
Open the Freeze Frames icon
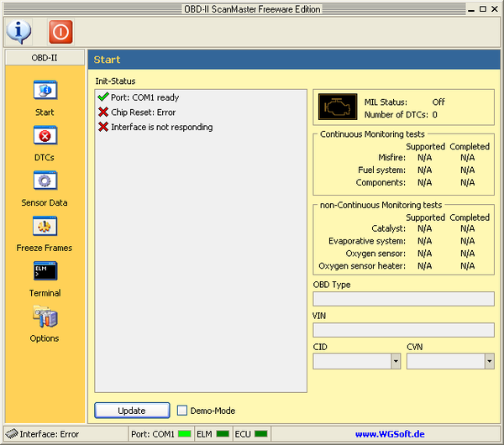45,227
